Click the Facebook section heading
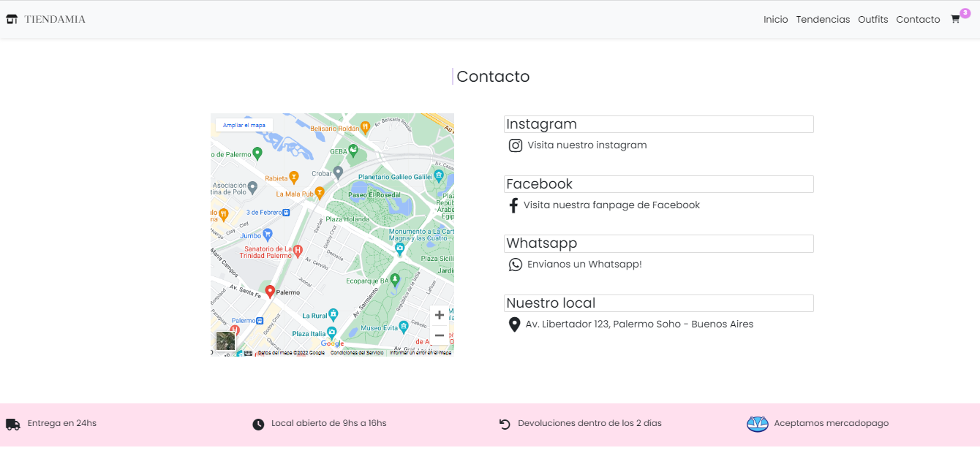The height and width of the screenshot is (456, 980). coord(539,184)
